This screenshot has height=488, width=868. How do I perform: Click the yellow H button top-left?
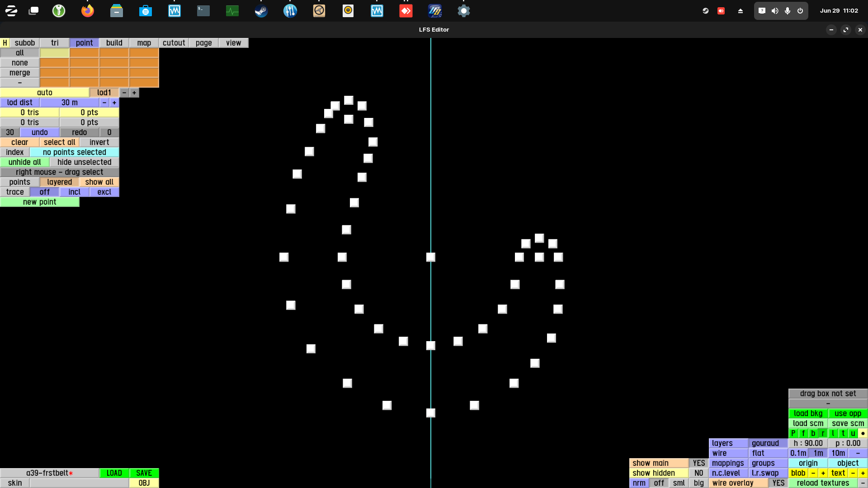5,42
